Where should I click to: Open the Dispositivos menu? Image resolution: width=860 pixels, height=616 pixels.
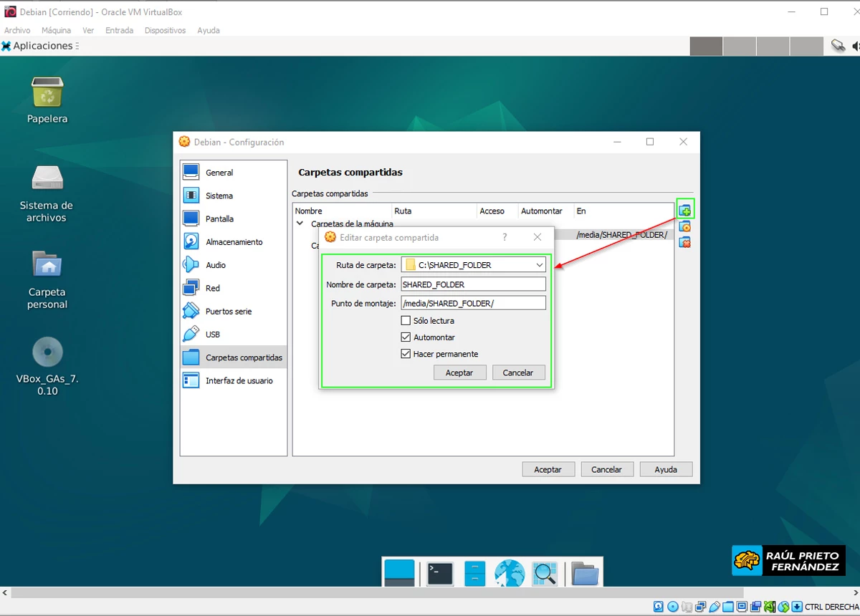click(x=165, y=30)
